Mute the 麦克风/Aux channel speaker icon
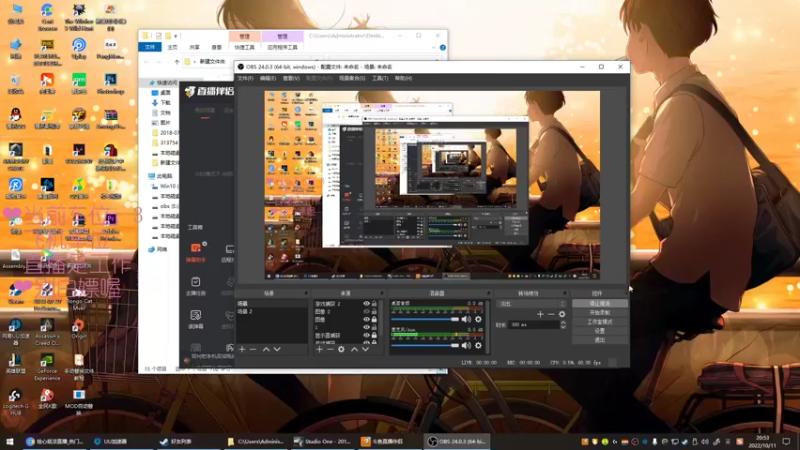Viewport: 800px width, 450px height. pos(466,345)
